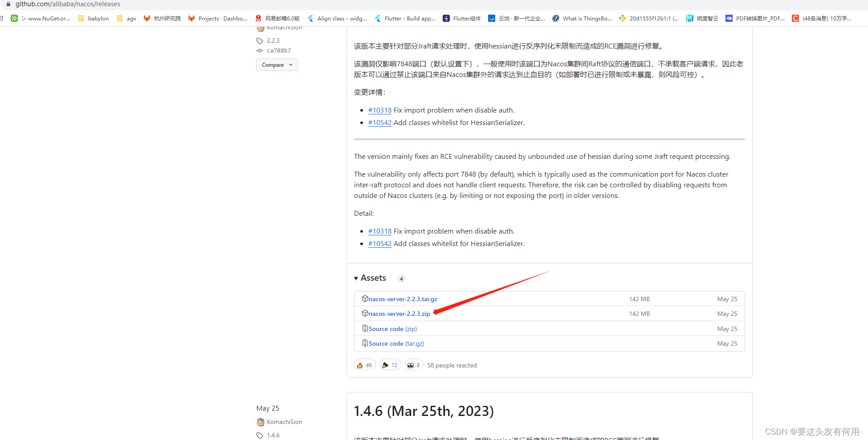Click the 58 people reacted text
The height and width of the screenshot is (440, 868).
452,365
